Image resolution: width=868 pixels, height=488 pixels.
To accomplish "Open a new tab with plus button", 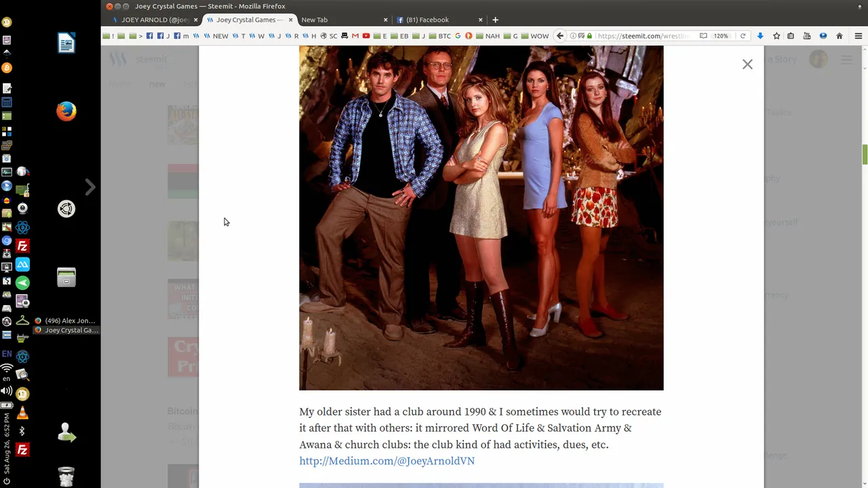I will tap(495, 20).
